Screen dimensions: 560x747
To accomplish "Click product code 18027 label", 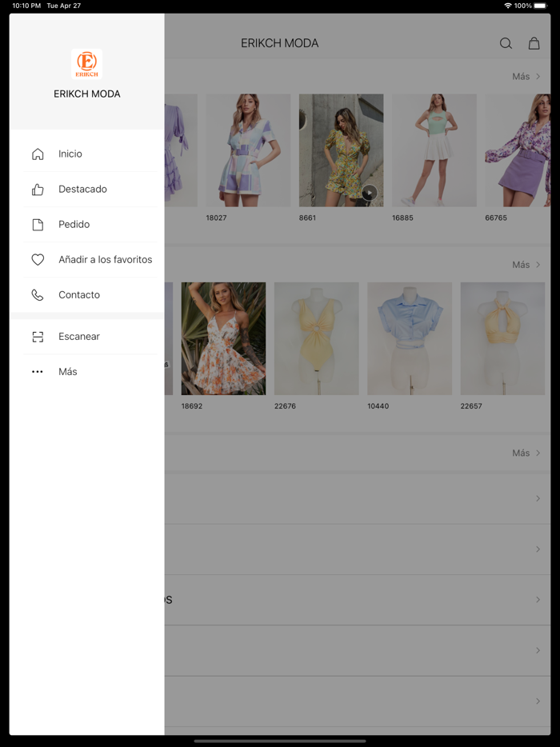I will click(x=216, y=218).
